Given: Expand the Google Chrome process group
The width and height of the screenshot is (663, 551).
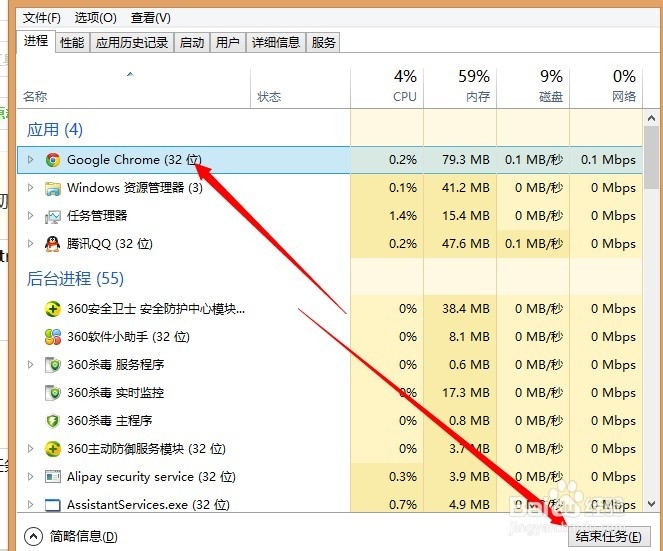Looking at the screenshot, I should [30, 159].
